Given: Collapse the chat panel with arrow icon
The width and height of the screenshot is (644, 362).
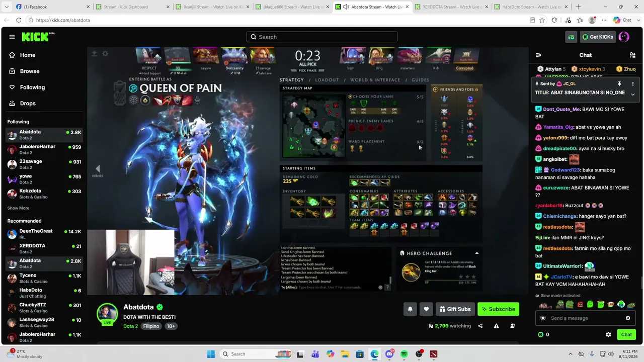Looking at the screenshot, I should (x=538, y=55).
